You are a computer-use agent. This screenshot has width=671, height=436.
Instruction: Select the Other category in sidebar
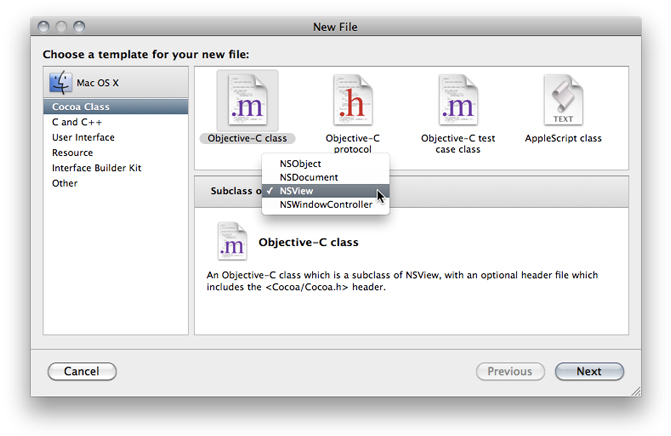tap(65, 183)
